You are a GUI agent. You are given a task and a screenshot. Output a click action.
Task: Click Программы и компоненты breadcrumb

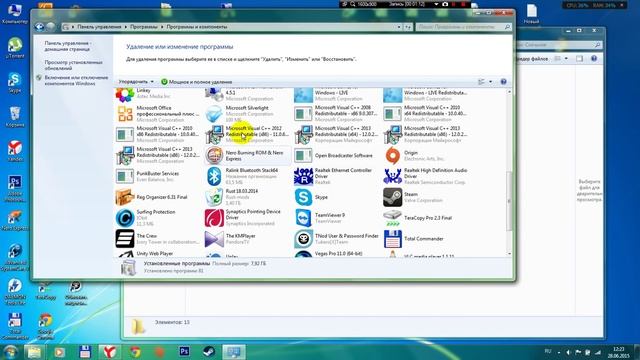click(x=197, y=27)
